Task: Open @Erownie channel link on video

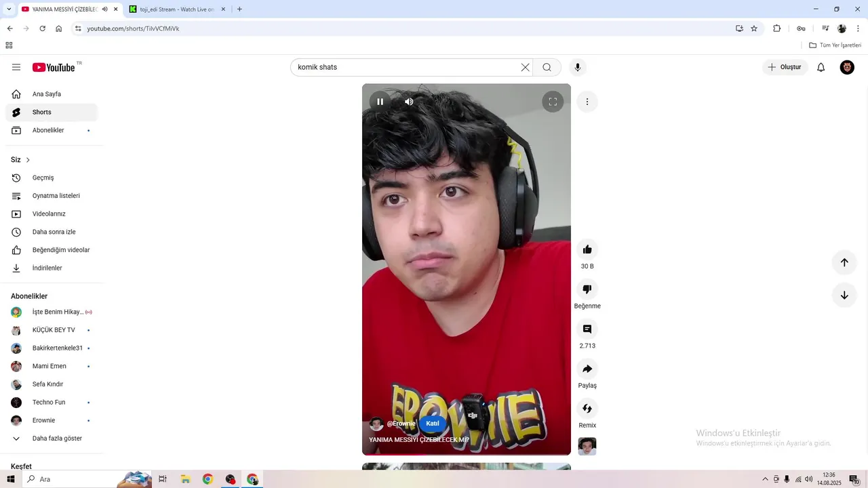Action: (401, 424)
